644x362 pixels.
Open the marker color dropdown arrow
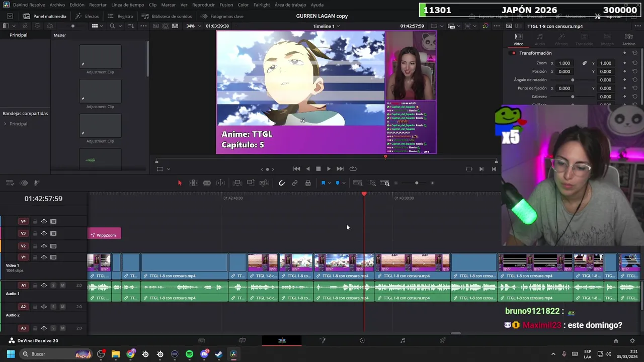344,183
